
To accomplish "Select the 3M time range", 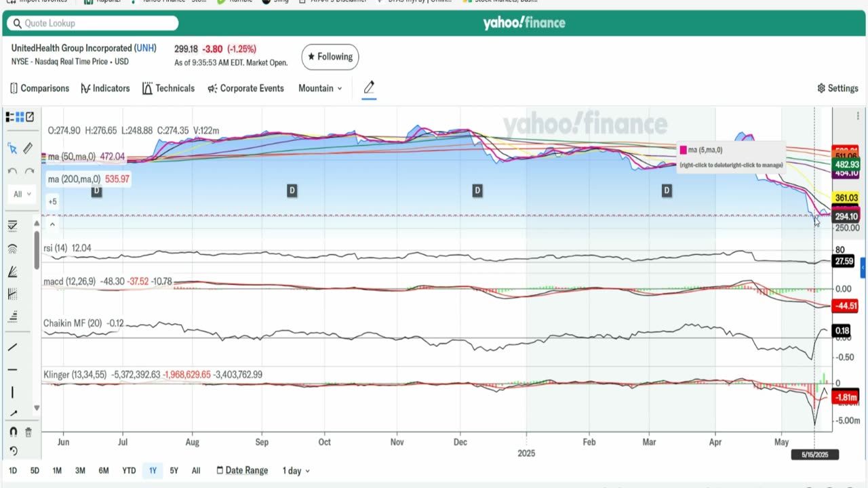I will click(80, 470).
